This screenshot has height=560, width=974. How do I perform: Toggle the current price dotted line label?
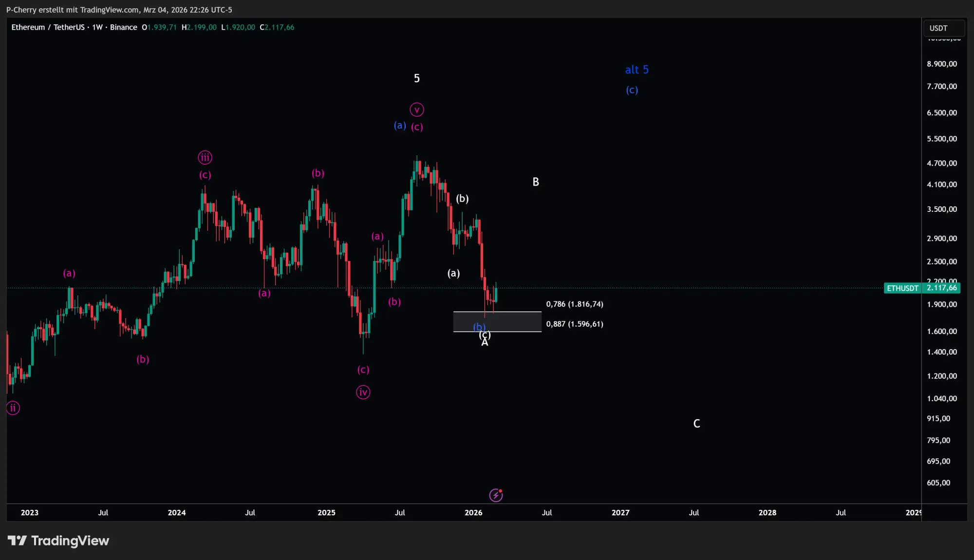tap(941, 288)
